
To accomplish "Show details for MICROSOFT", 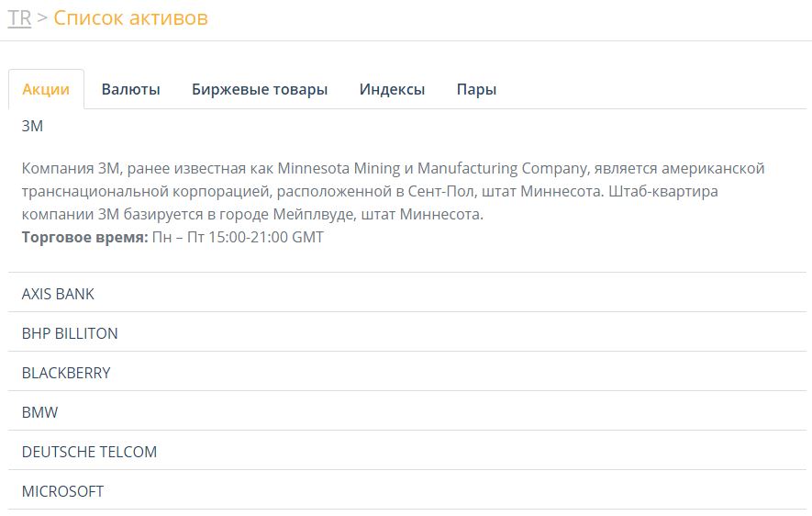I will 62,491.
